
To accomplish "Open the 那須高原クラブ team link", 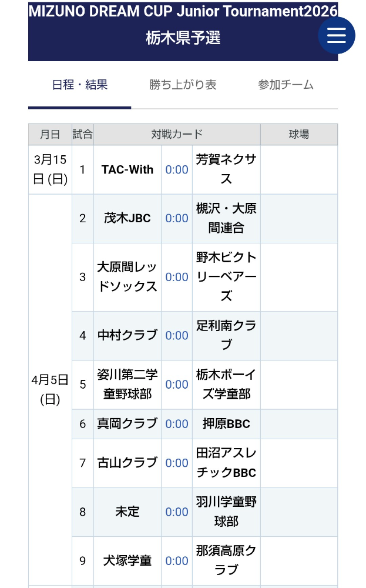I will pos(226,560).
